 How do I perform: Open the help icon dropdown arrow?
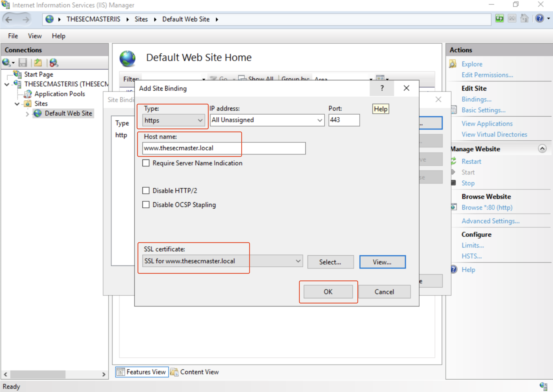click(x=549, y=19)
